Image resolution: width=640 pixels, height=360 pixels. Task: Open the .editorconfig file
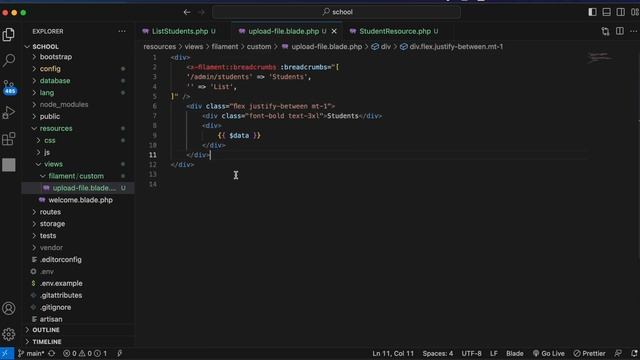[x=78, y=260]
